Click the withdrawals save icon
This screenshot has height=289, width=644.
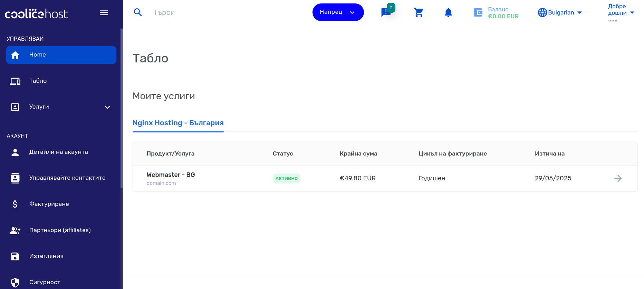coord(15,256)
